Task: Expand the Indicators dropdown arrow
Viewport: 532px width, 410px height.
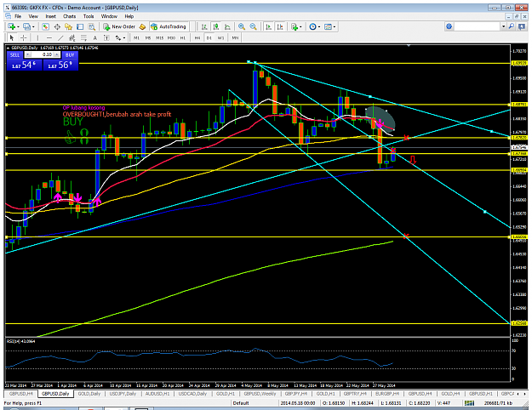Action: 300,26
